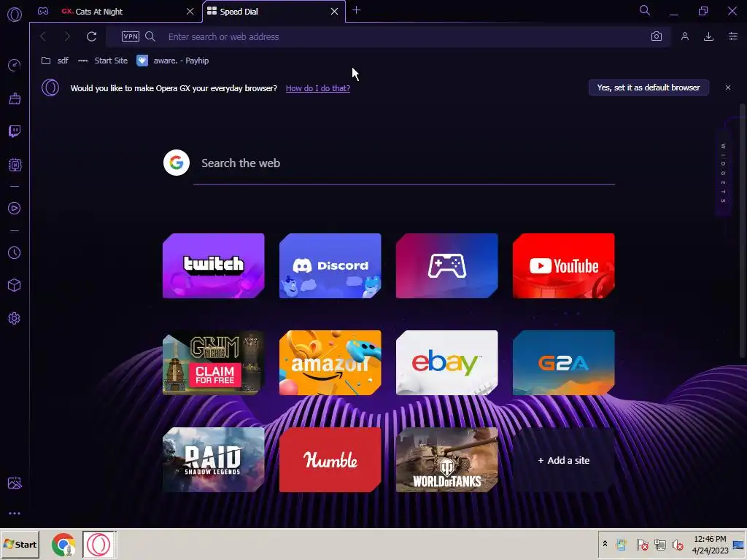Click the Search the web field
Viewport: 747px width, 560px height.
click(x=404, y=163)
